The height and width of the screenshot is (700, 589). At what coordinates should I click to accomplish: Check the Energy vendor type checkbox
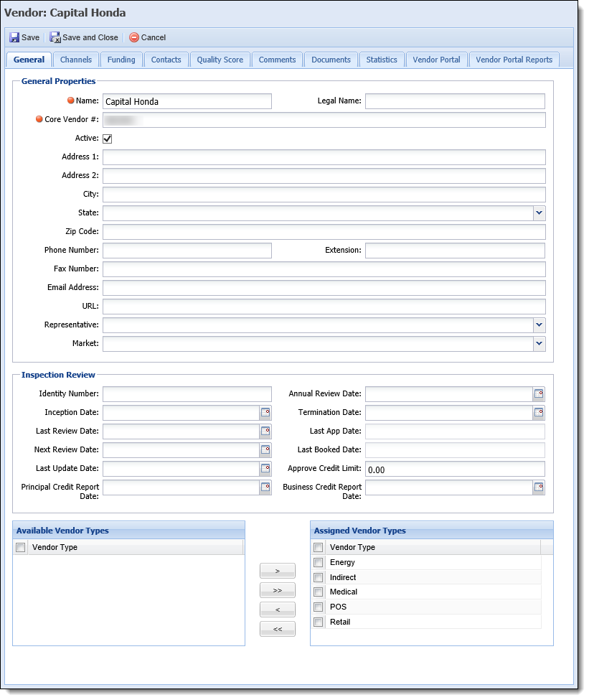(x=318, y=562)
